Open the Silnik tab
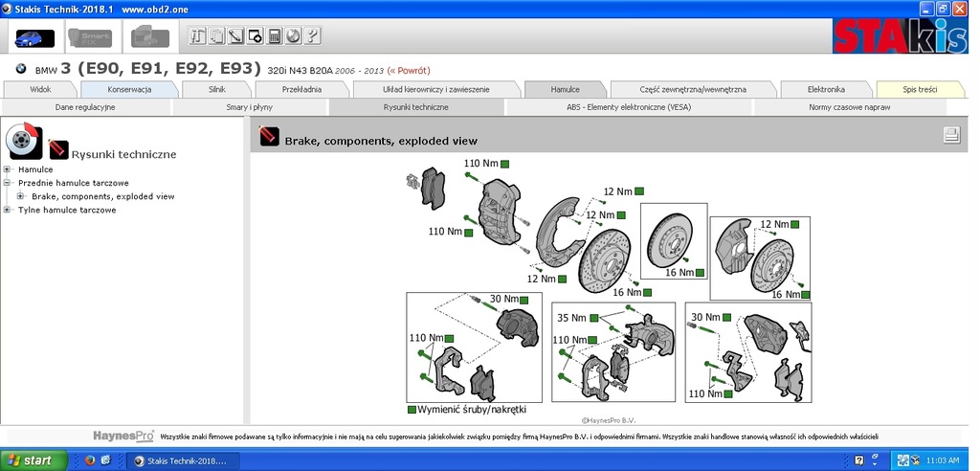Screen dimensions: 980x471 point(217,89)
